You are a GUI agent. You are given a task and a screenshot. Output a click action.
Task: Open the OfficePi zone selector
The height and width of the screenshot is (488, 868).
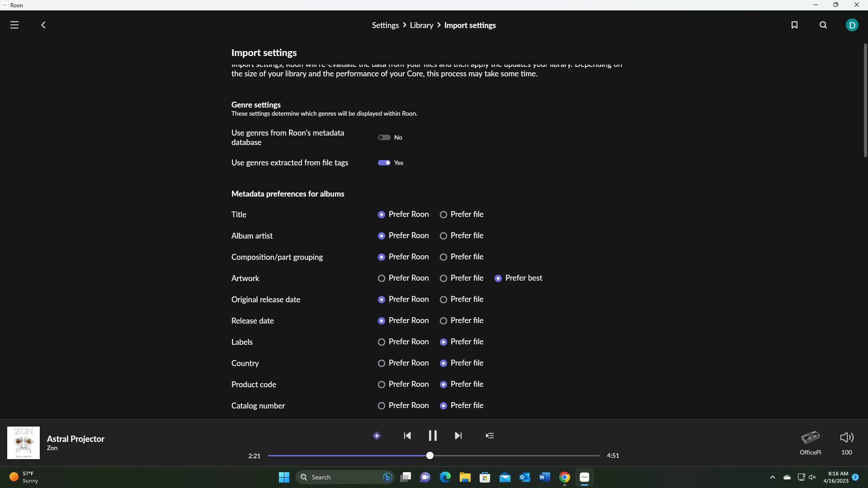tap(810, 442)
